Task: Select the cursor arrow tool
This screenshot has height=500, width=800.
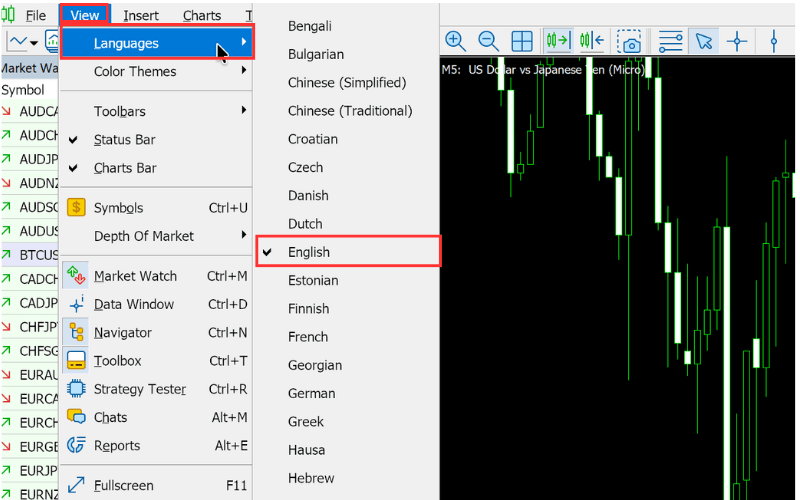Action: point(704,41)
